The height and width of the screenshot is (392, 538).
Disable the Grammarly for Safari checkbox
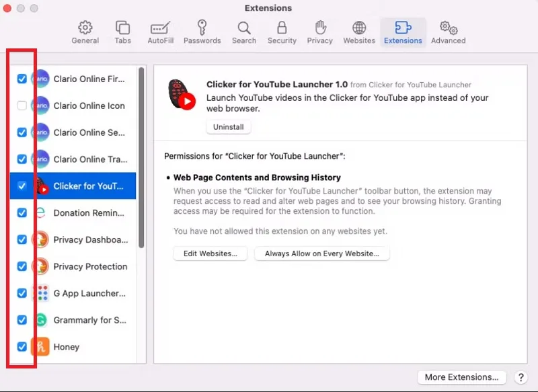22,320
